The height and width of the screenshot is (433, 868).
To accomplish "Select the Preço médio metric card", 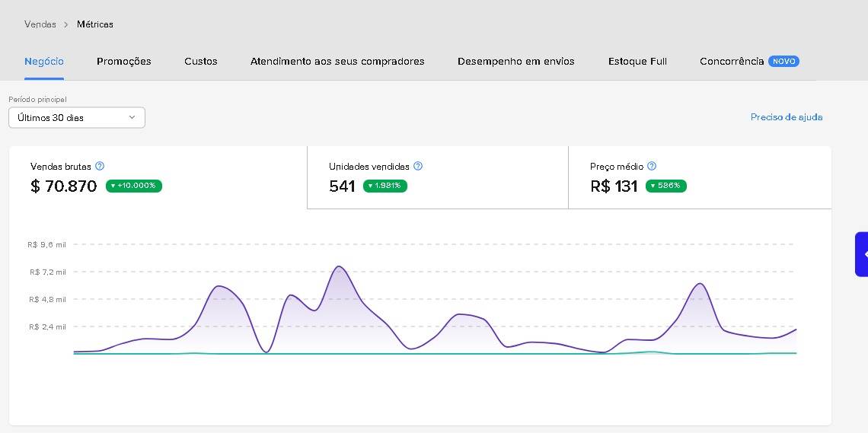I will 699,177.
